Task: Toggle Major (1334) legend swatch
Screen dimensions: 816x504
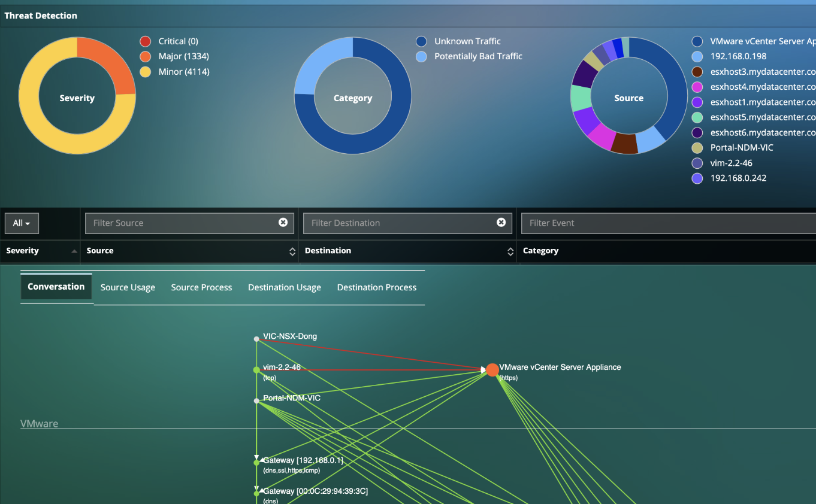Action: pyautogui.click(x=145, y=56)
